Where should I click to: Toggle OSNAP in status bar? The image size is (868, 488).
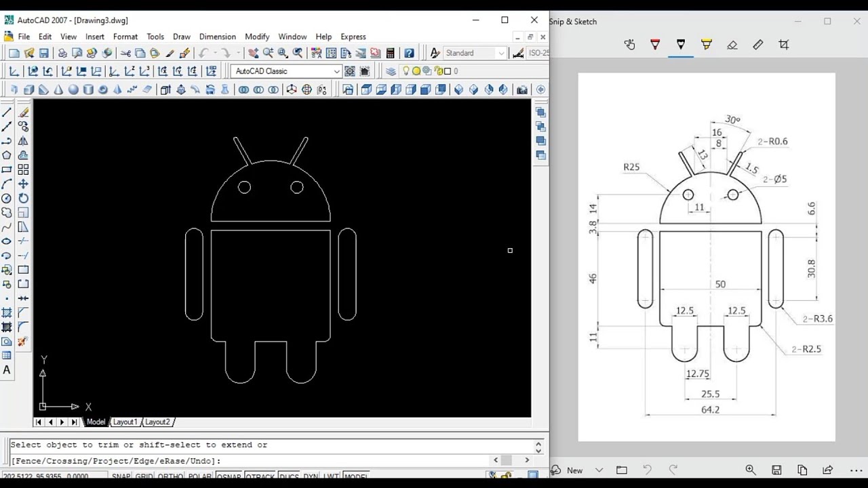pyautogui.click(x=229, y=476)
